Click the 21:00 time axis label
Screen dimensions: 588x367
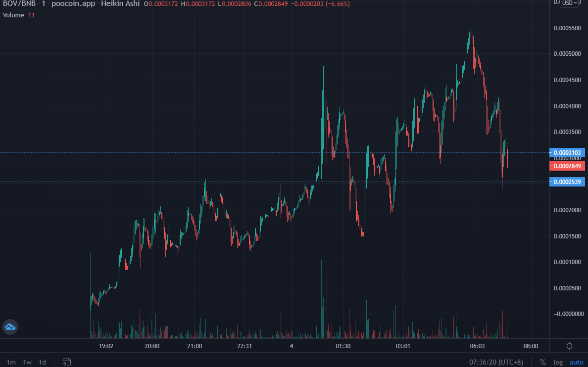click(x=194, y=346)
